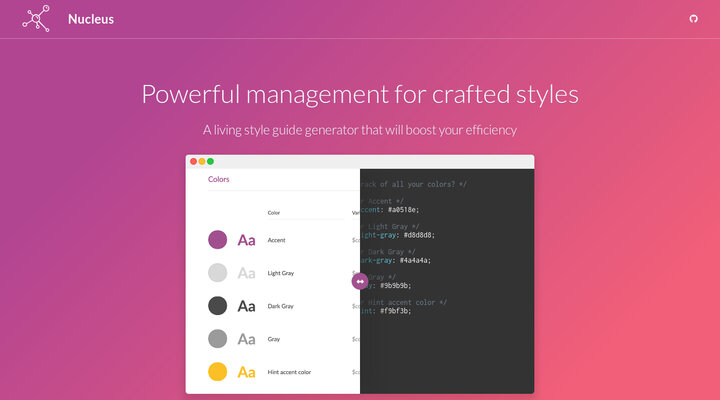Viewport: 720px width, 400px height.
Task: Click the 'Light Gray' label text
Action: click(281, 273)
